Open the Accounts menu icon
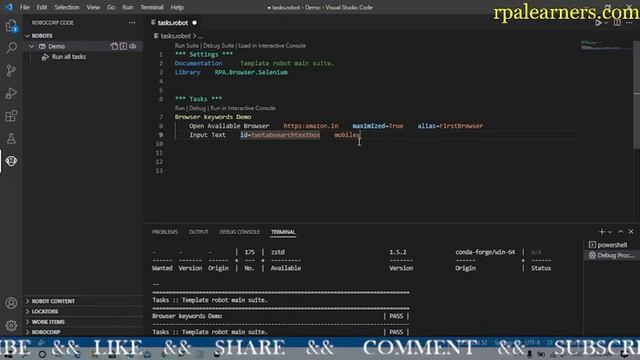Viewport: 640px width, 360px height. pos(11,303)
